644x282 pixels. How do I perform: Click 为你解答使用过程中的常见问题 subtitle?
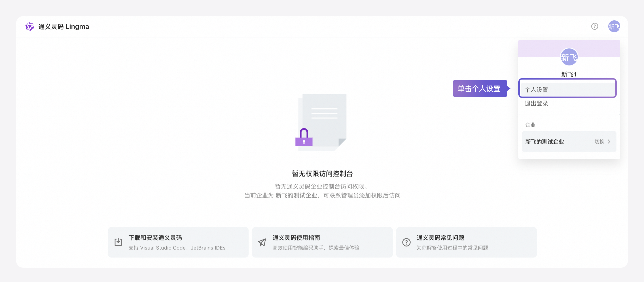[x=452, y=248]
